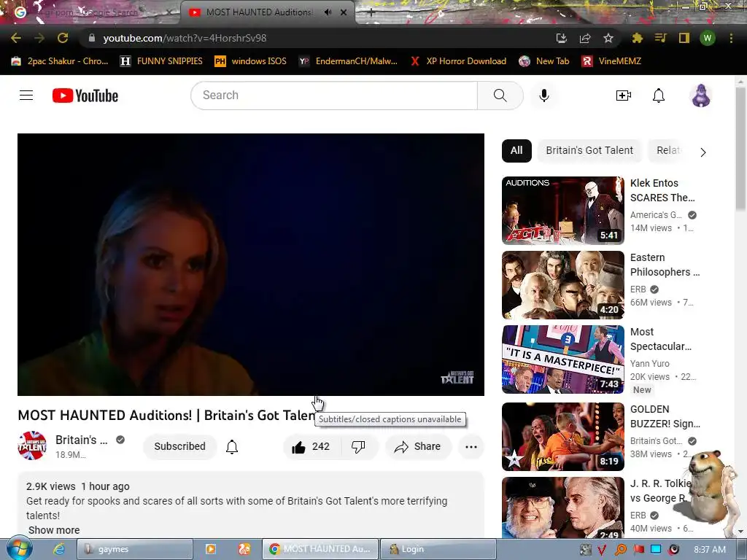Viewport: 747px width, 560px height.
Task: Select the partially visible Related chip
Action: pos(668,150)
